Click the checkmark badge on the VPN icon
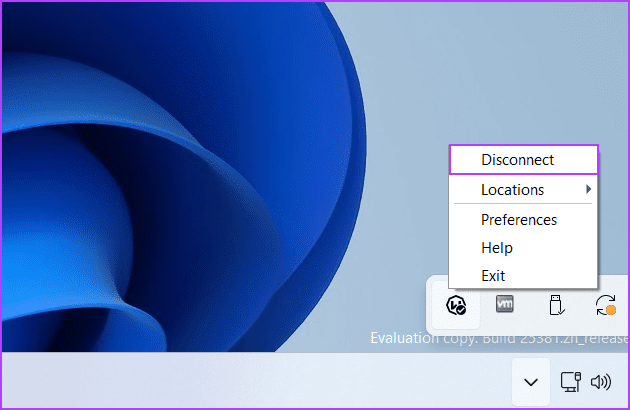 [x=461, y=311]
